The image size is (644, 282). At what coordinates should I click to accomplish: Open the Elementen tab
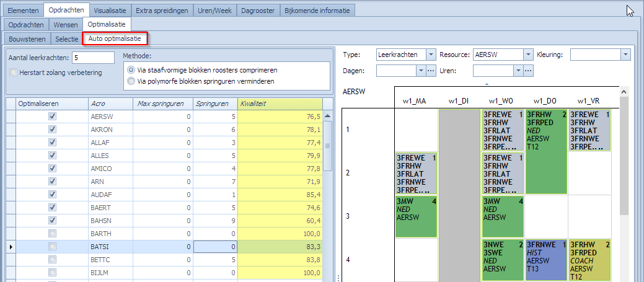coord(23,11)
